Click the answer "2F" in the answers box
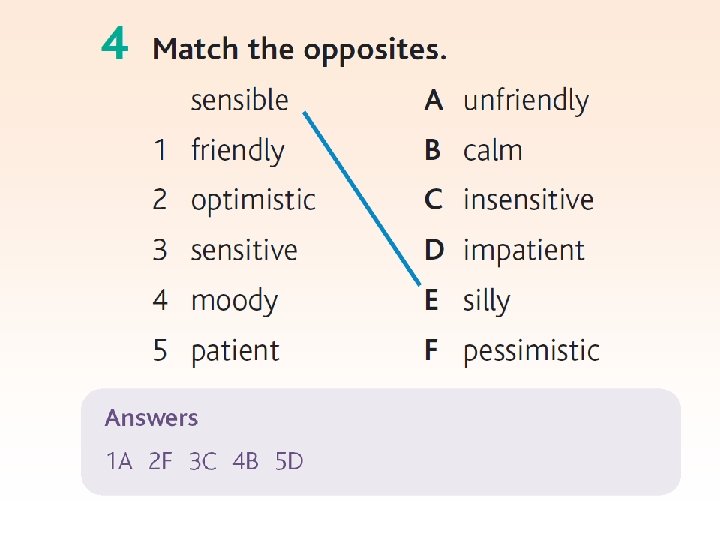This screenshot has width=720, height=540. [x=160, y=462]
